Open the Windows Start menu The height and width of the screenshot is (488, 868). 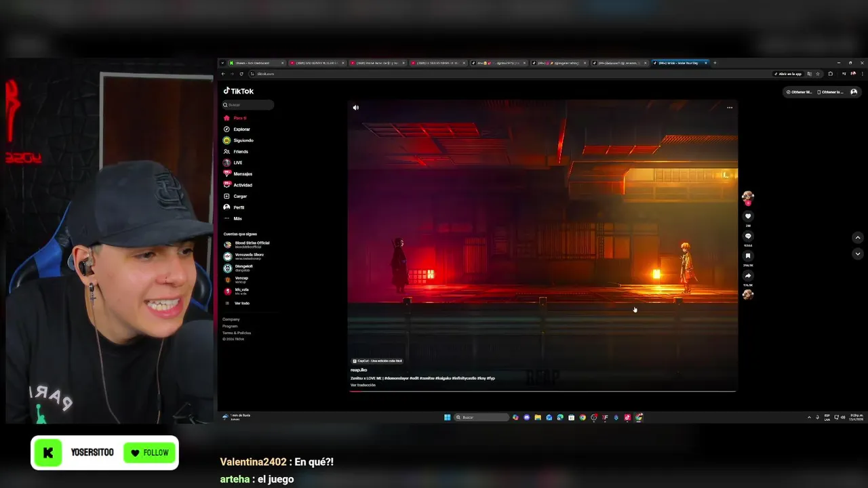447,418
